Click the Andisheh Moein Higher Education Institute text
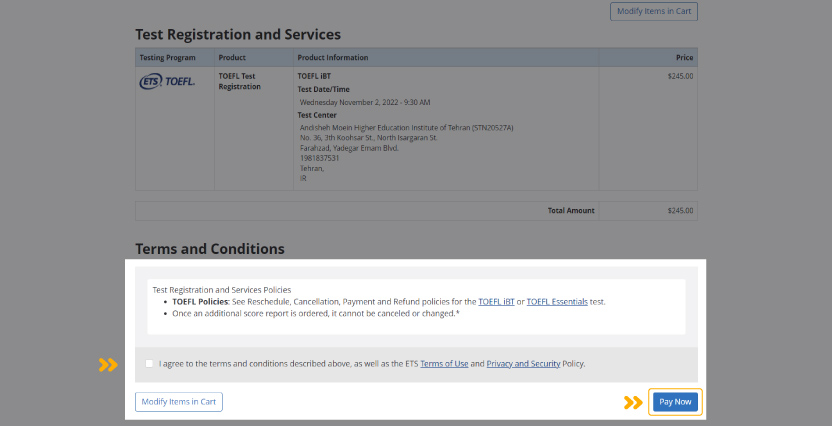 [406, 127]
